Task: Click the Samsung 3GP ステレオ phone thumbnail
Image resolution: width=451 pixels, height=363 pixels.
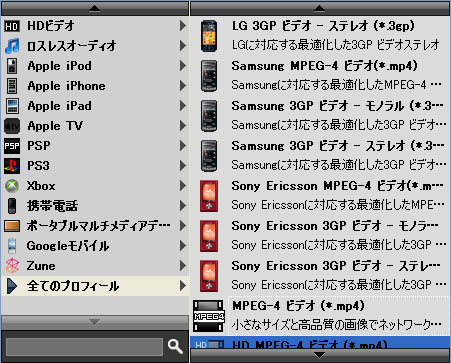Action: pyautogui.click(x=209, y=156)
